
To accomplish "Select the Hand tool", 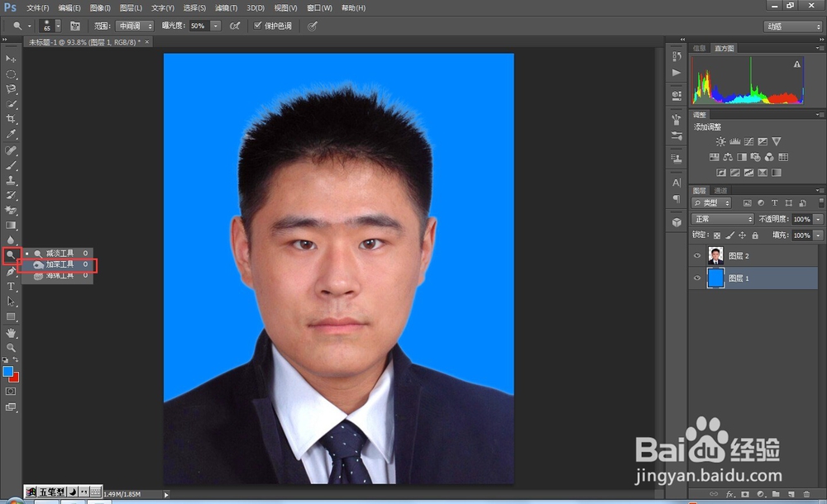I will click(11, 333).
